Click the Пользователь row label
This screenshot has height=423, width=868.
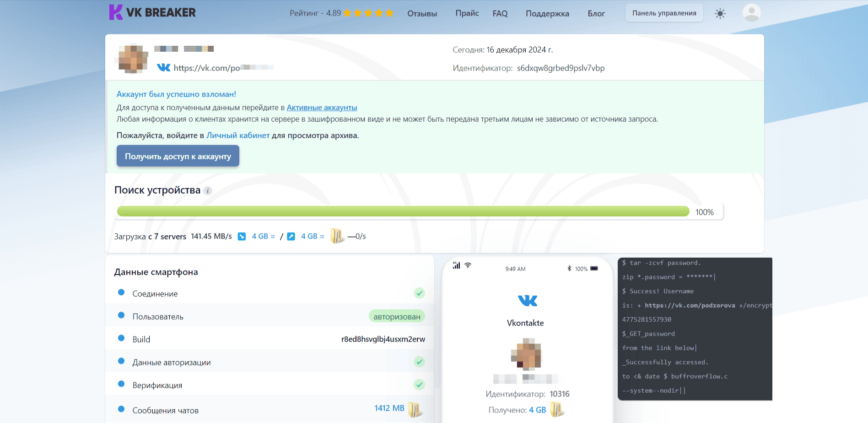point(158,317)
